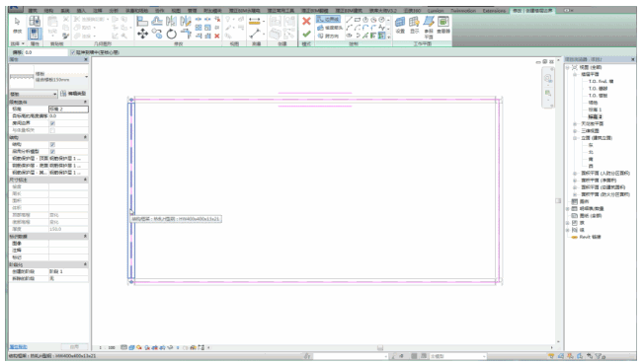Screen dimensions: 643x364
Task: Click the Edit Type button in Properties
Action: [x=73, y=94]
